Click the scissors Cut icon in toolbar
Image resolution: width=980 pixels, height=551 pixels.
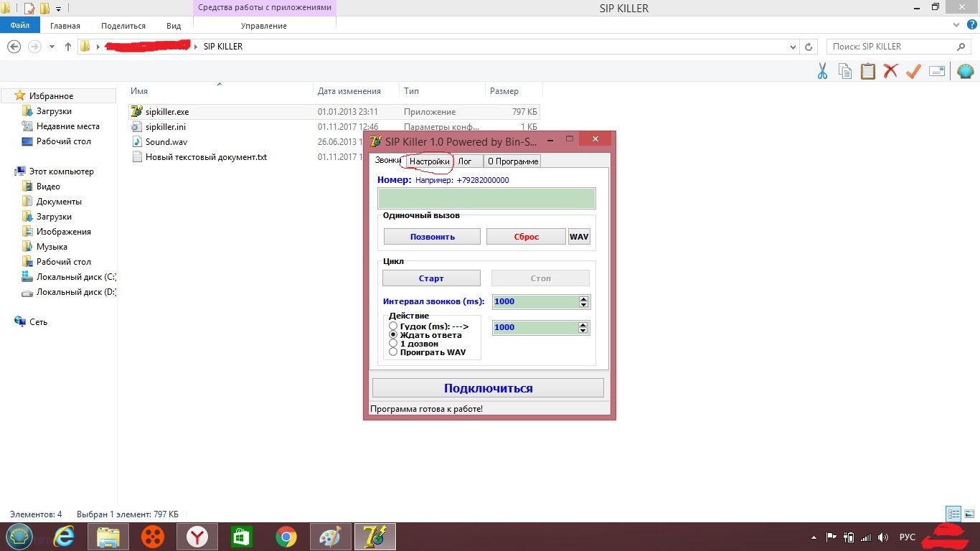point(822,71)
